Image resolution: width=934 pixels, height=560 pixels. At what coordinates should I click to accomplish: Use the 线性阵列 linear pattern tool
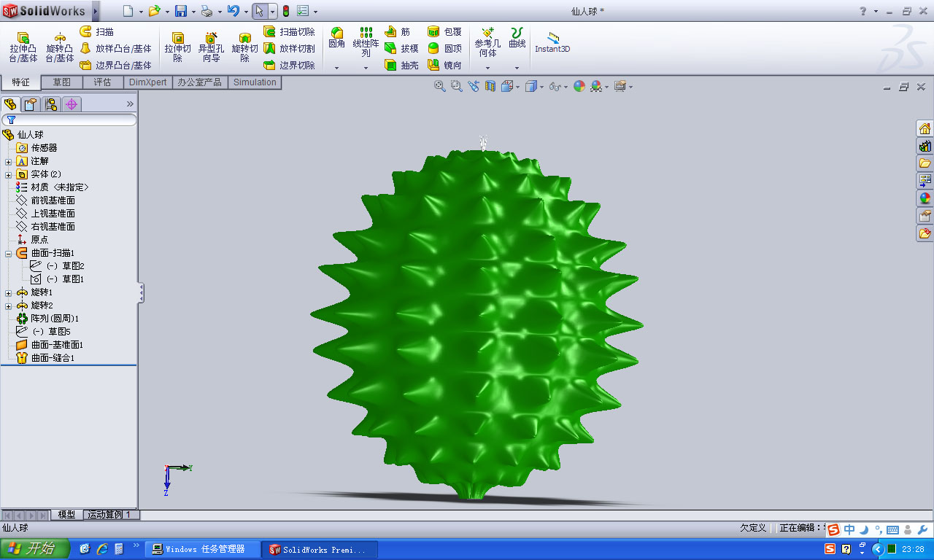pyautogui.click(x=366, y=42)
